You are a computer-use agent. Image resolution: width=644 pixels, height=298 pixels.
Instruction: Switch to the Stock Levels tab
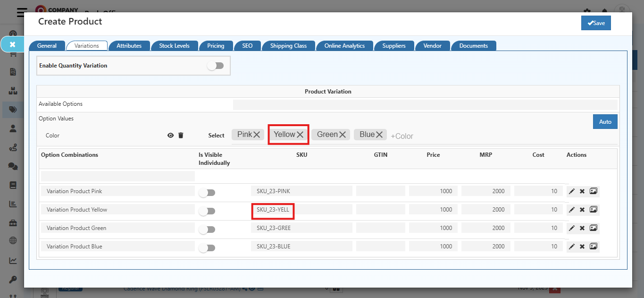click(x=174, y=46)
